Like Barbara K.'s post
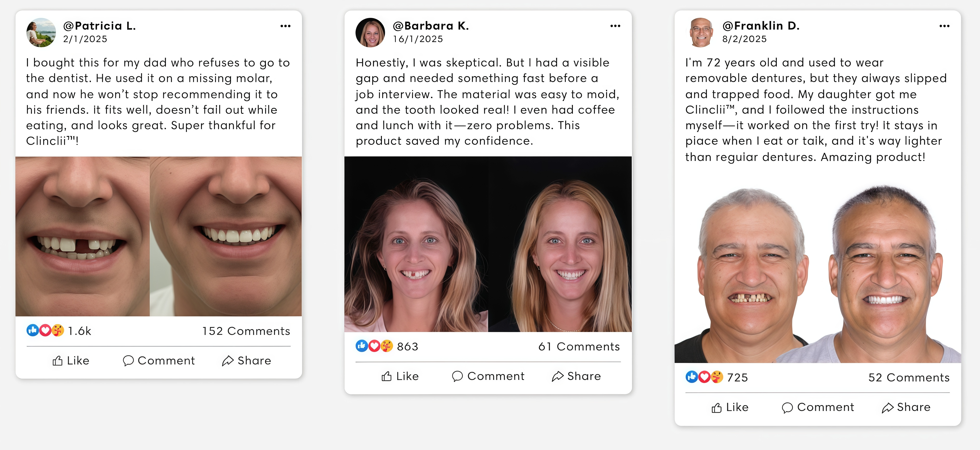This screenshot has width=980, height=450. (400, 376)
